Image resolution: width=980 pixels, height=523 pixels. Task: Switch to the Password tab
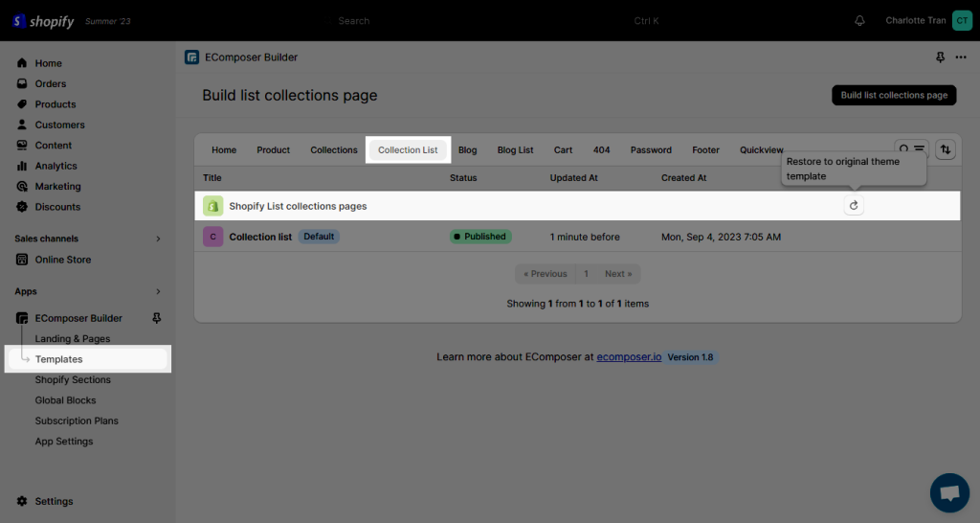coord(651,150)
